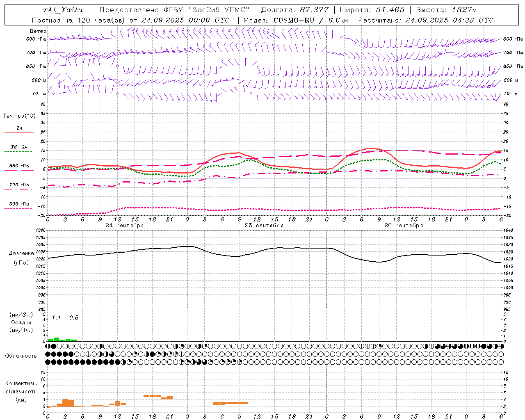Screen dimensions: 525x420
Task: Click the 24 сентября date label
Action: (124, 226)
